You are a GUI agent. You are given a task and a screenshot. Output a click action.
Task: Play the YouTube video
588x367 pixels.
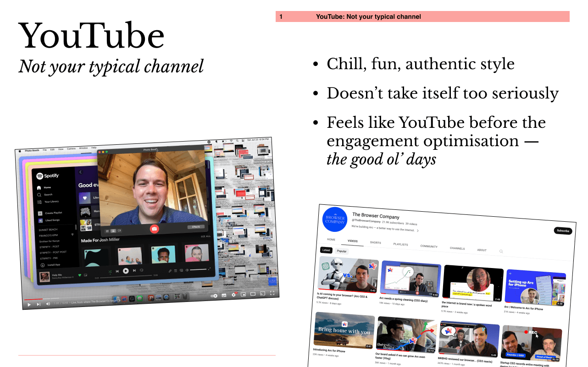[x=29, y=304]
